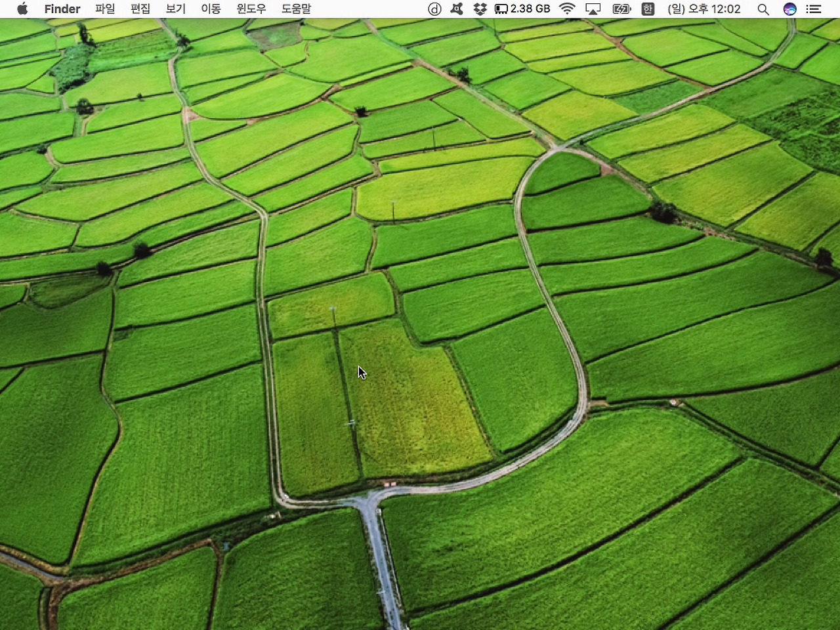Launch Siri from the menu bar
The image size is (840, 630).
coord(790,9)
